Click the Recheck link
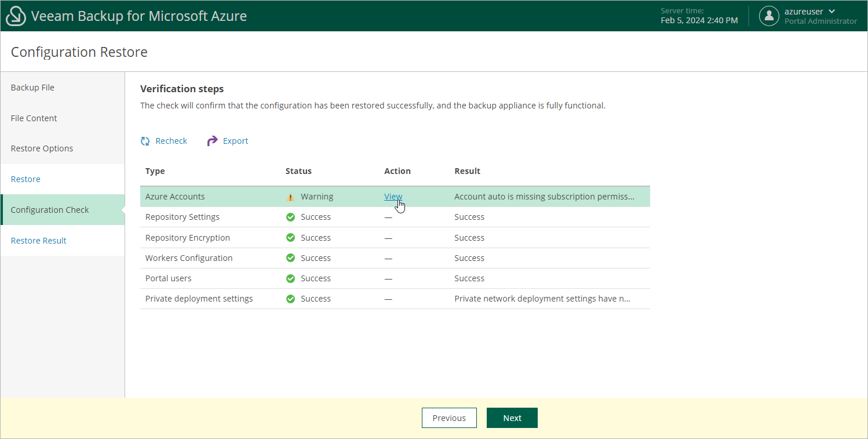This screenshot has width=868, height=439. (172, 141)
